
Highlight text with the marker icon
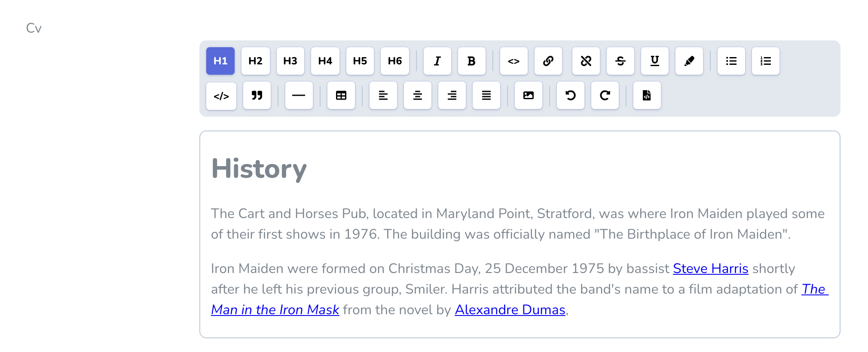(x=689, y=61)
